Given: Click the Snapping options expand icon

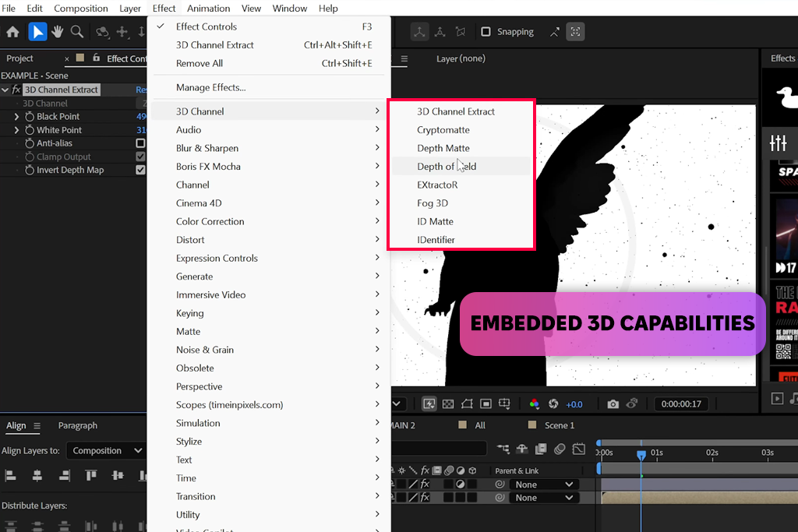Looking at the screenshot, I should [x=554, y=32].
